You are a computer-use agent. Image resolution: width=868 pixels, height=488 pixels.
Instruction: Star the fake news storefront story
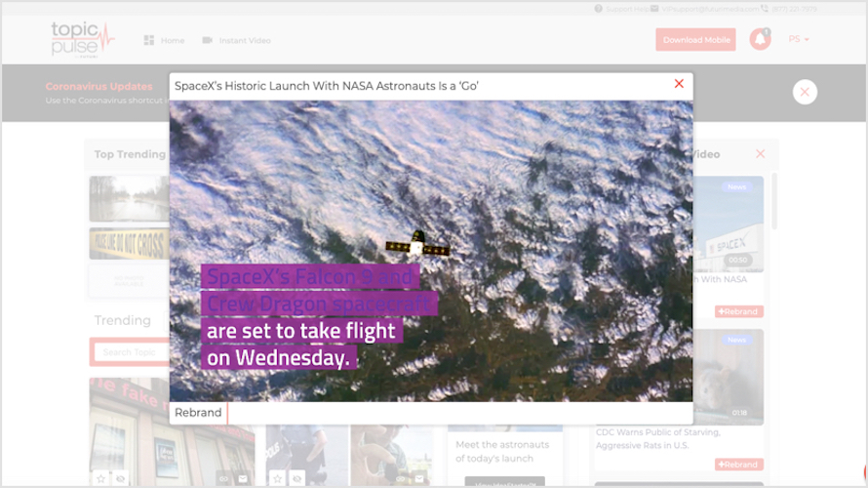pyautogui.click(x=100, y=478)
